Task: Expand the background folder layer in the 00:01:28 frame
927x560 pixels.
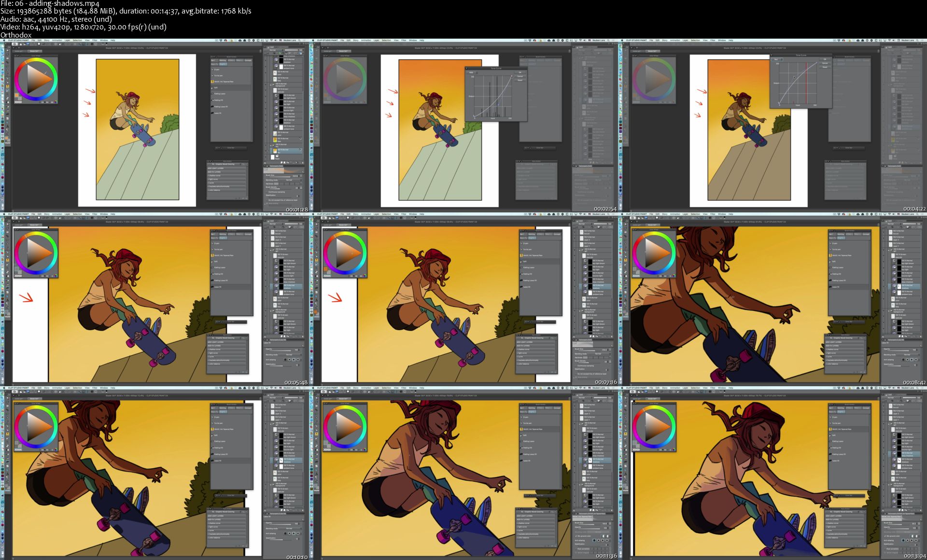Action: click(271, 84)
